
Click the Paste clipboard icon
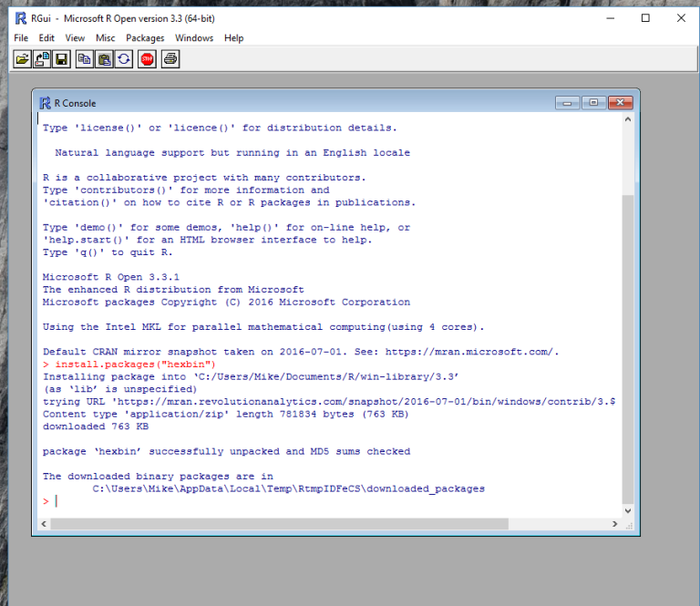click(104, 59)
